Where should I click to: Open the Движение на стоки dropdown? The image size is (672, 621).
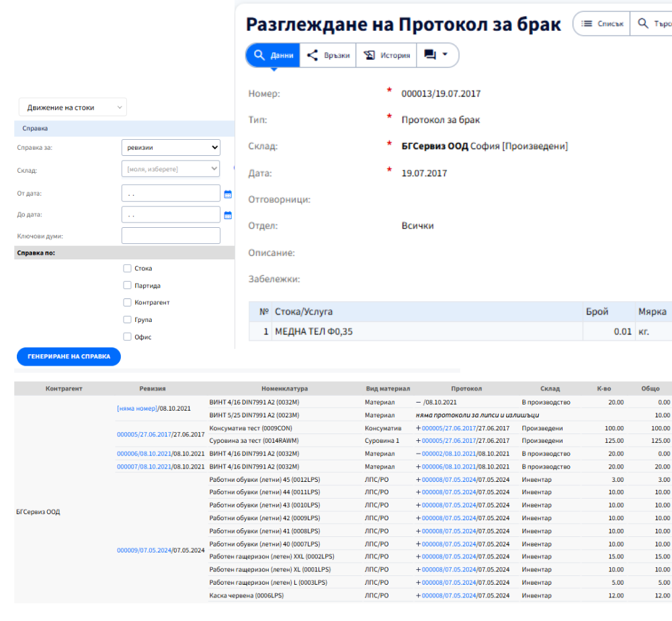[71, 108]
